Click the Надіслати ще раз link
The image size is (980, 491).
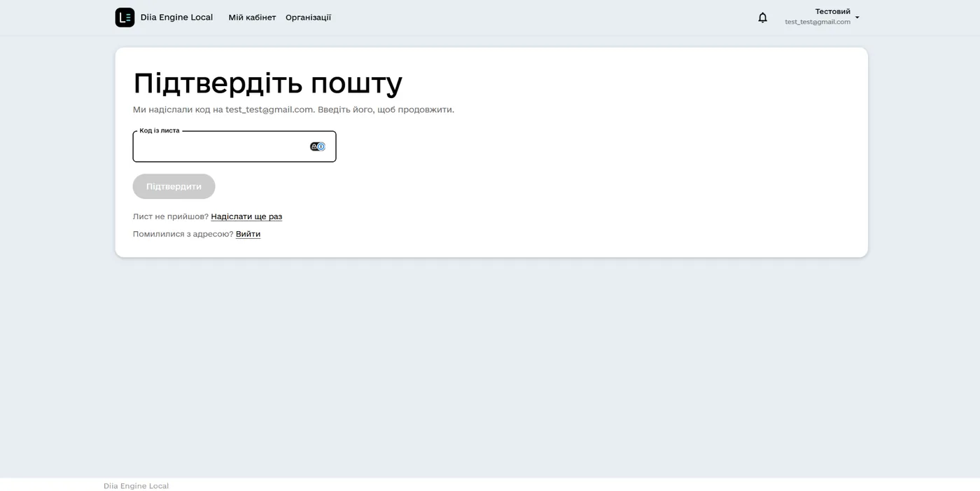pyautogui.click(x=246, y=216)
